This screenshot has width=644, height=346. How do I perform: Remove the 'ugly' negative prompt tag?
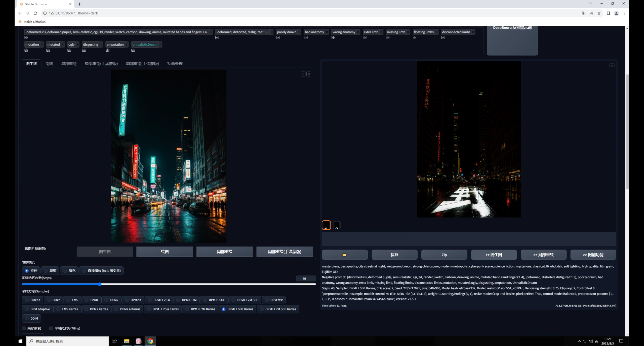pyautogui.click(x=77, y=45)
